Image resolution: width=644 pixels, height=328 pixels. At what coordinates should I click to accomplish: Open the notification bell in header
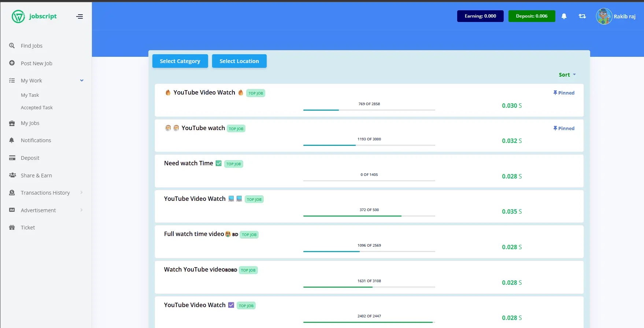pyautogui.click(x=564, y=16)
